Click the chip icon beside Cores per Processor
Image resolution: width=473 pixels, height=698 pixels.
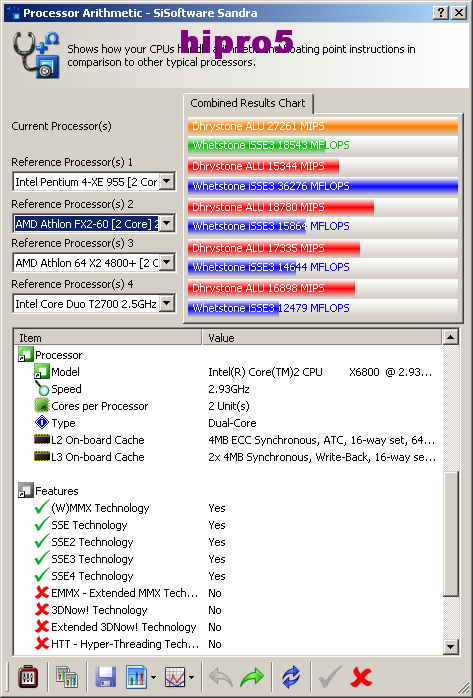[42, 406]
